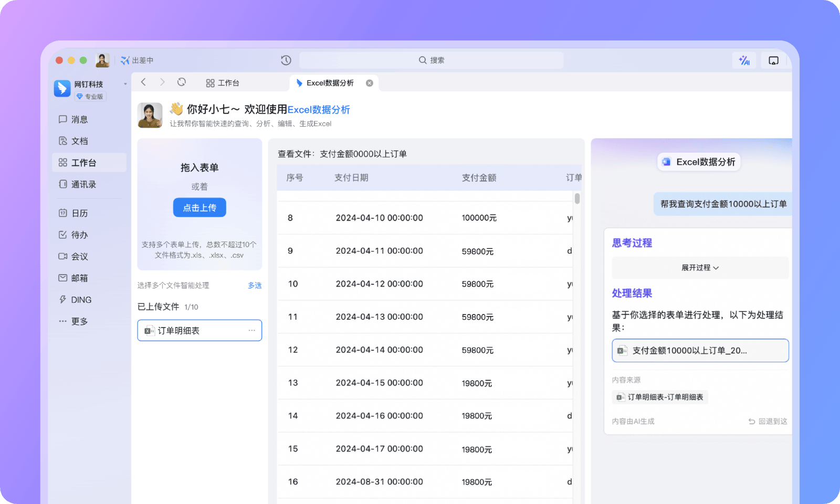Open more options for 订单明细表 file

252,331
